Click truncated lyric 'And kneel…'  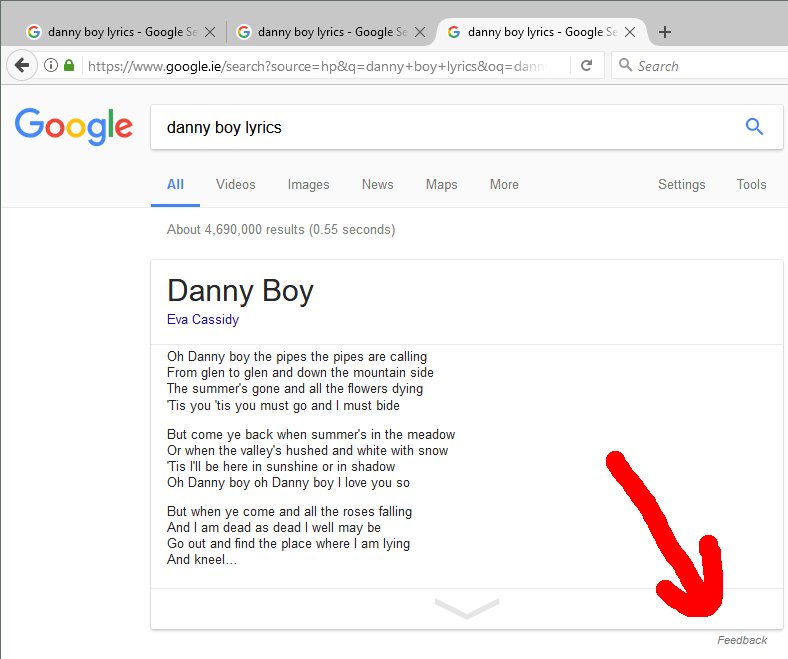pyautogui.click(x=202, y=559)
